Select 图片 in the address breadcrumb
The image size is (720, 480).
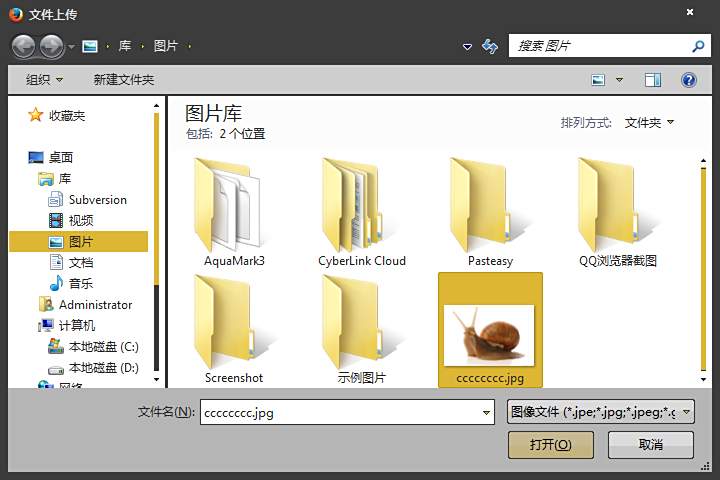[x=166, y=46]
